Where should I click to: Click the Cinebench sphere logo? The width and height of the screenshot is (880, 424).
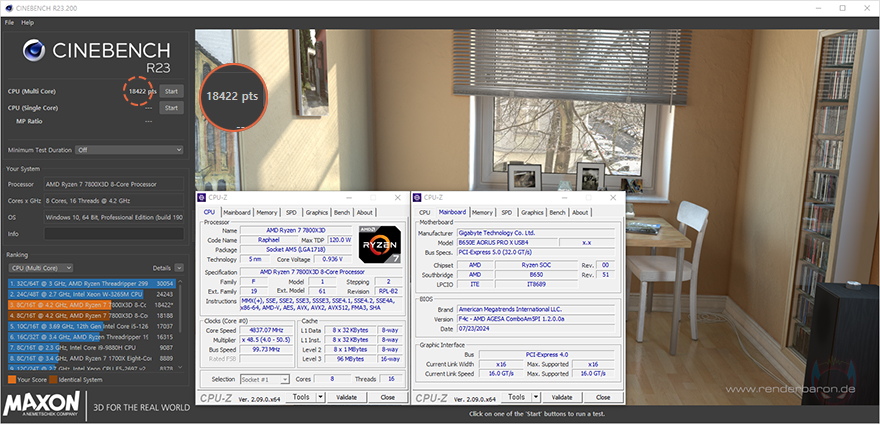click(x=34, y=51)
